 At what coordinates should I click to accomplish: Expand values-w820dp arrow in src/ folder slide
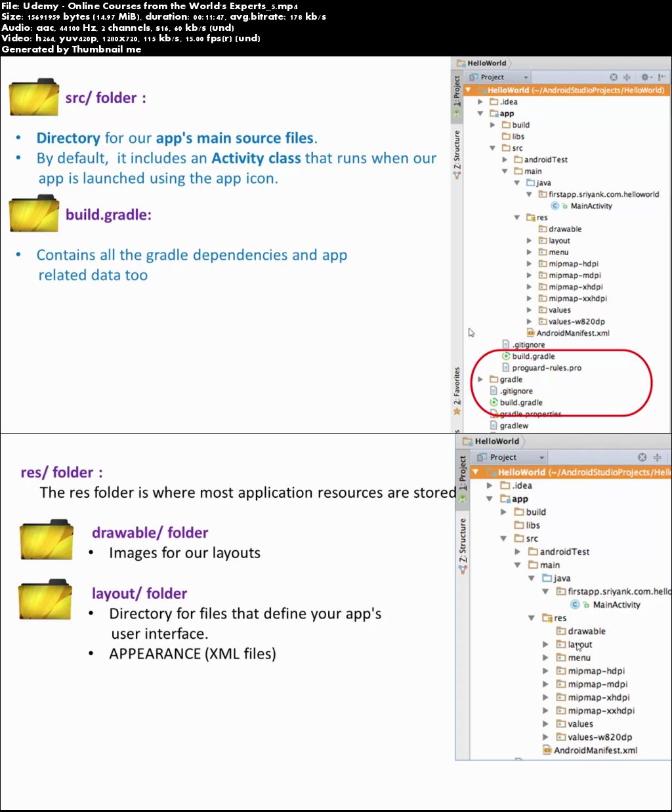point(529,321)
